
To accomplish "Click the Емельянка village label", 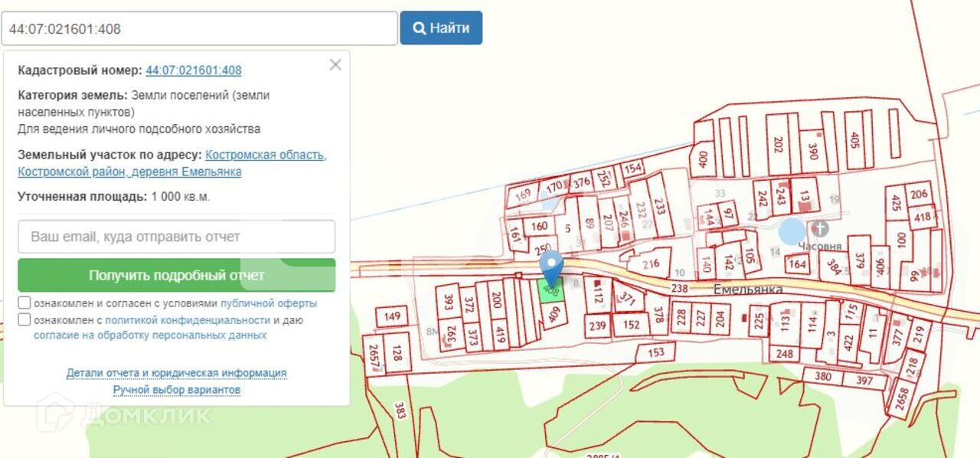I will [x=748, y=290].
